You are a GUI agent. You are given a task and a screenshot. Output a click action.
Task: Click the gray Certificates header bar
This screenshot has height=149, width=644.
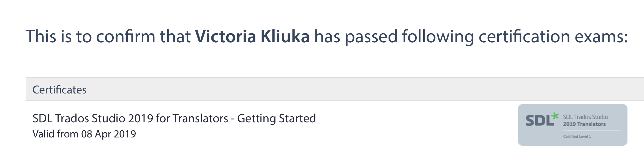[335, 89]
